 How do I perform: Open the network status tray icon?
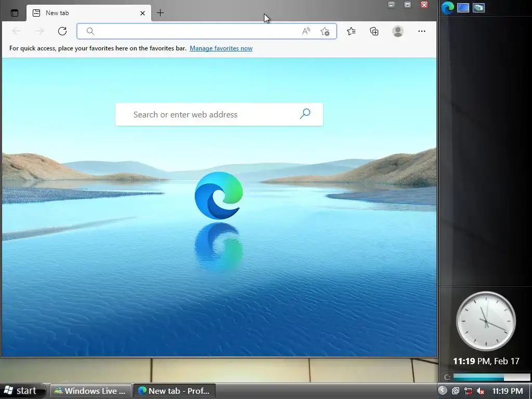(x=468, y=391)
